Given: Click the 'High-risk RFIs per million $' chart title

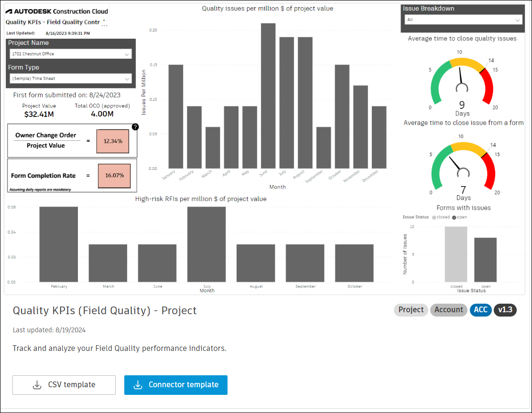Looking at the screenshot, I should pos(201,199).
